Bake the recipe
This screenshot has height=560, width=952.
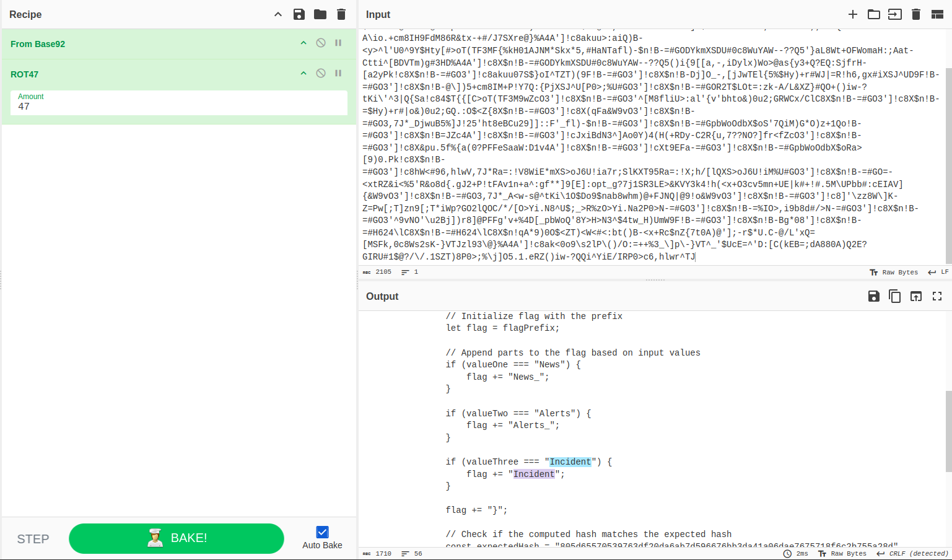click(177, 538)
